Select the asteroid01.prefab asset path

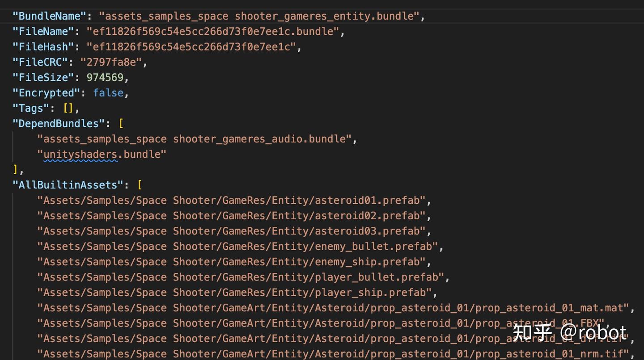pos(233,200)
